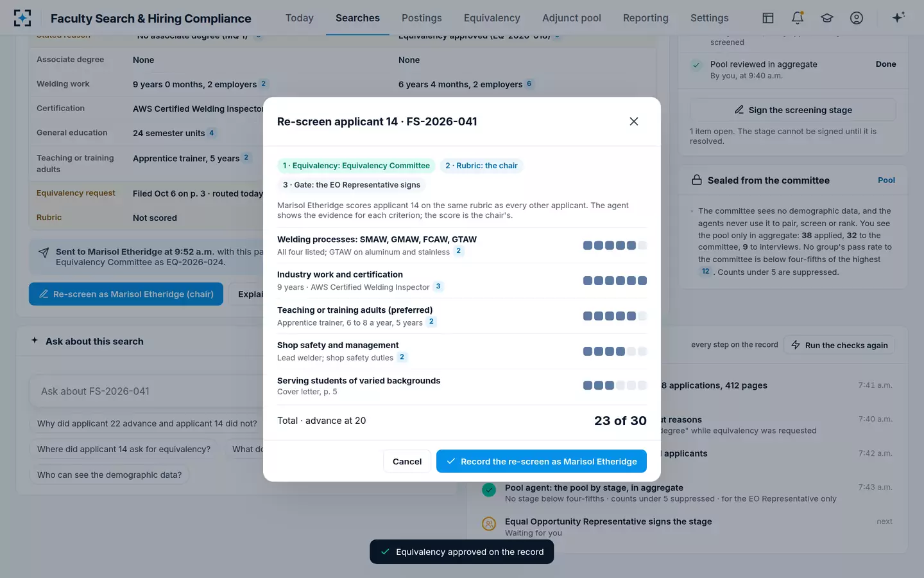924x578 pixels.
Task: Open citation 3 beside 9 years · AWS Certified Welding Inspector
Action: coord(438,286)
